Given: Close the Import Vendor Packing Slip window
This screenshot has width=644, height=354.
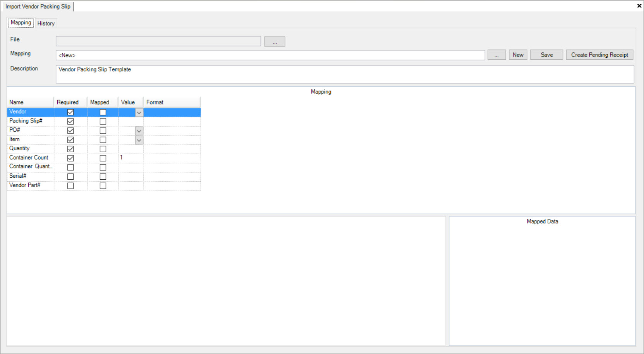Looking at the screenshot, I should coord(639,6).
